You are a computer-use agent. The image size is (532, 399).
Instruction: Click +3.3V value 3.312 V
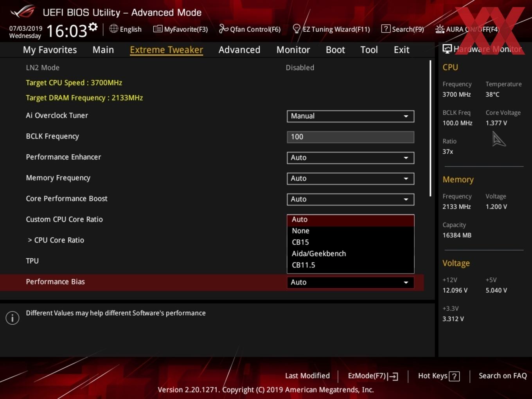pyautogui.click(x=453, y=319)
